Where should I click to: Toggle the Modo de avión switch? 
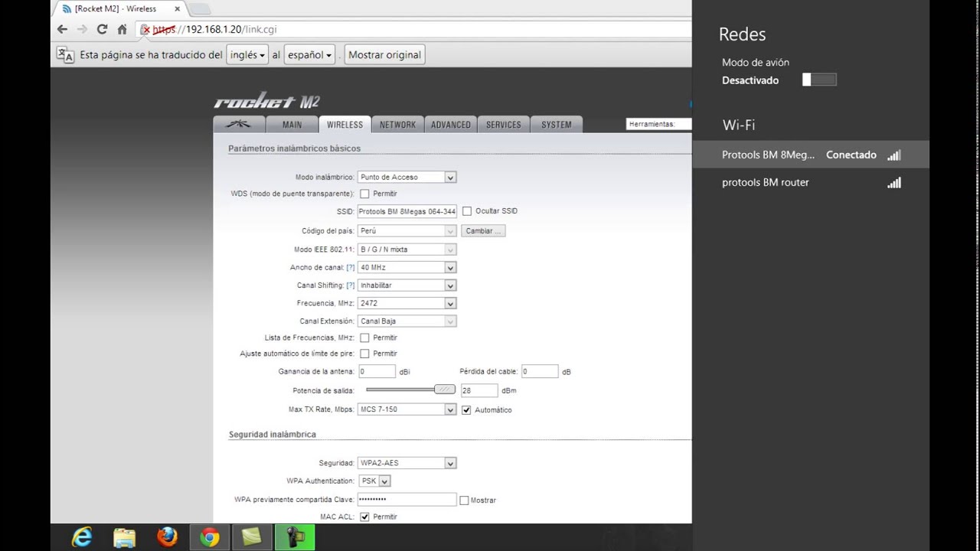(819, 80)
